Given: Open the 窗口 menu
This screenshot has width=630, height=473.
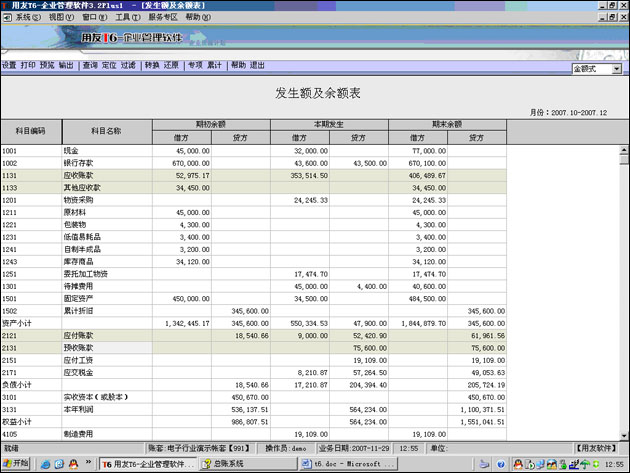Looking at the screenshot, I should (94, 17).
